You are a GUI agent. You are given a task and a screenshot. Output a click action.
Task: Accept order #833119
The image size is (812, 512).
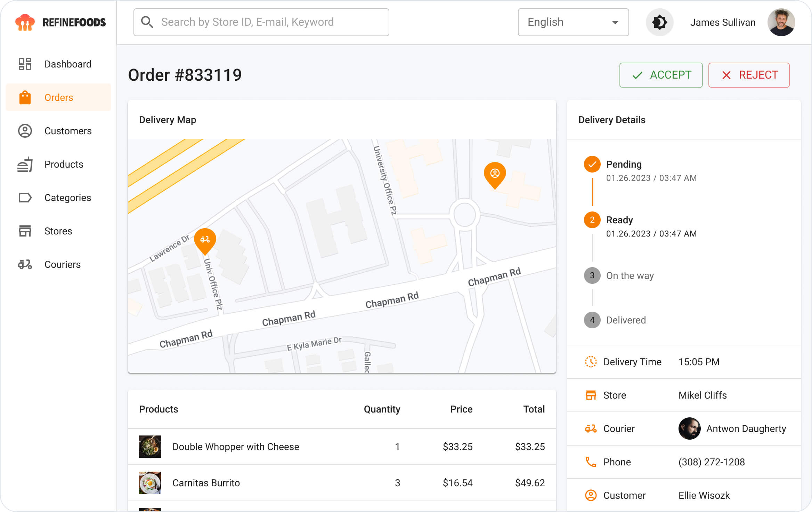tap(660, 75)
